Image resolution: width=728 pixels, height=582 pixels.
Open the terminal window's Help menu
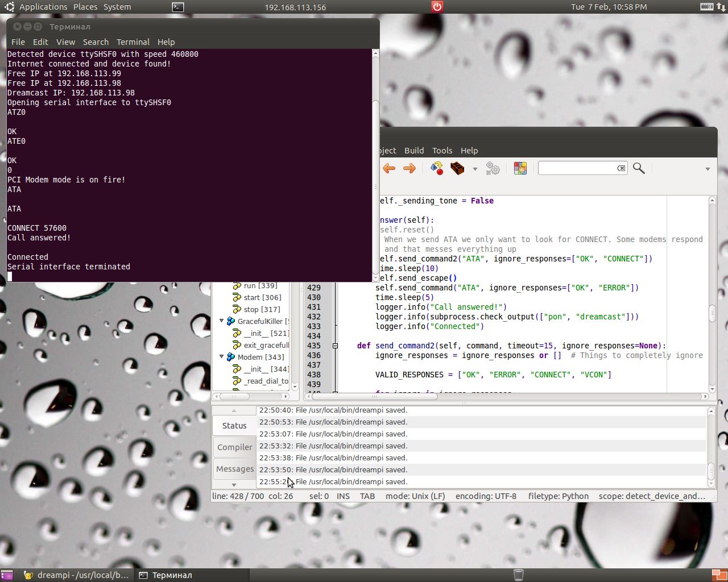pyautogui.click(x=166, y=42)
